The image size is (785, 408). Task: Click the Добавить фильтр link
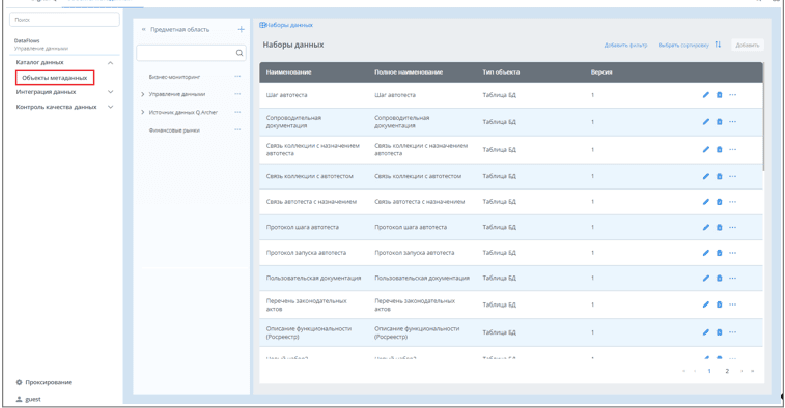tap(626, 45)
